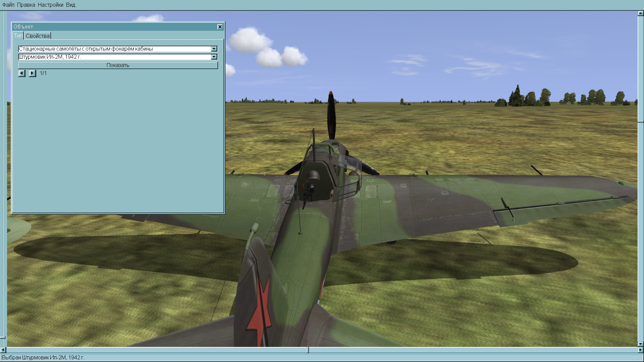Viewport: 644px width, 362px height.
Task: Click the horizontal scrollbar right arrow
Action: tap(640, 350)
